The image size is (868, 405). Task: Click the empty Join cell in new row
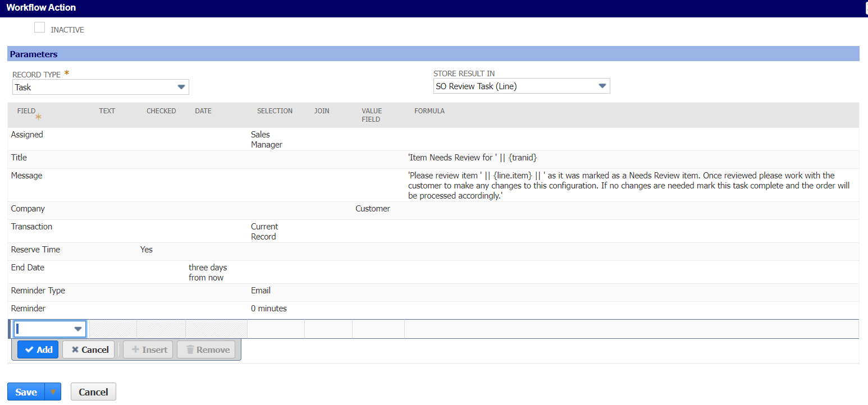coord(328,329)
